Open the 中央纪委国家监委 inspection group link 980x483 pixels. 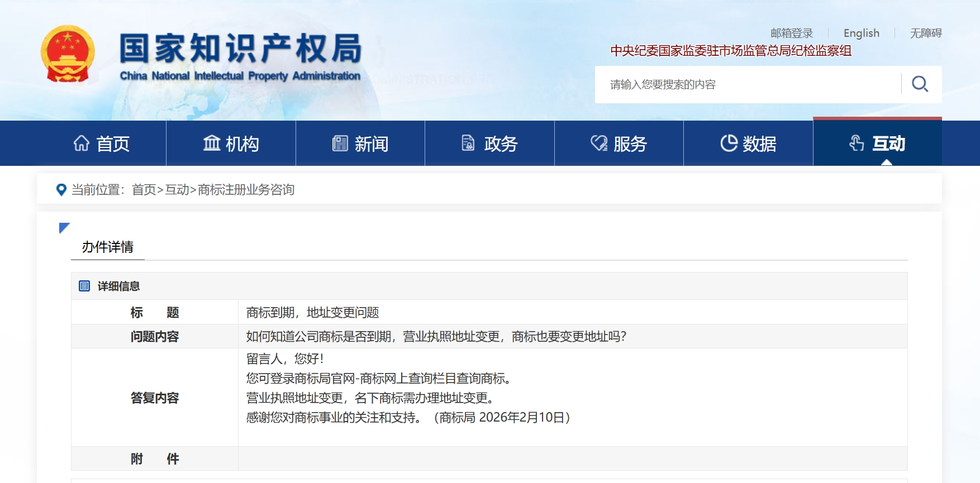[730, 51]
